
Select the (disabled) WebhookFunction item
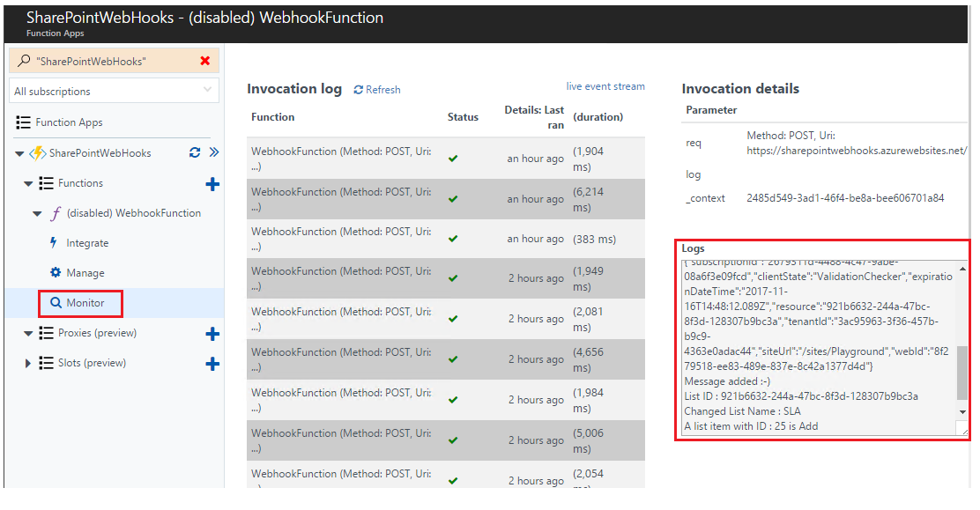tap(134, 213)
